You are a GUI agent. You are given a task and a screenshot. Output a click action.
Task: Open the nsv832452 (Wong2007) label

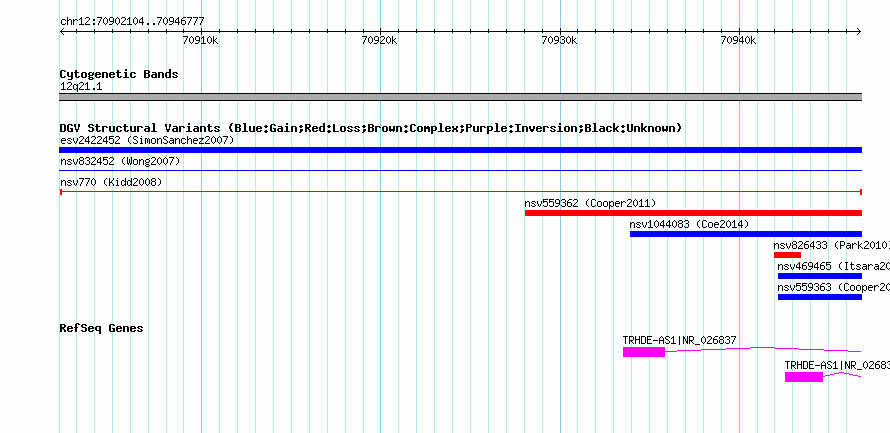[x=120, y=162]
